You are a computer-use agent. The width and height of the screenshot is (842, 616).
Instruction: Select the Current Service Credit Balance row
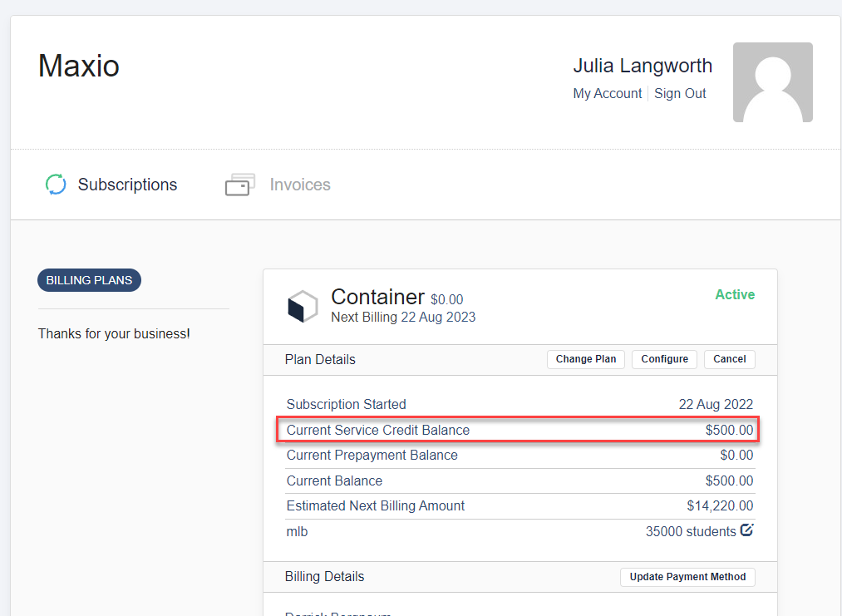point(519,431)
